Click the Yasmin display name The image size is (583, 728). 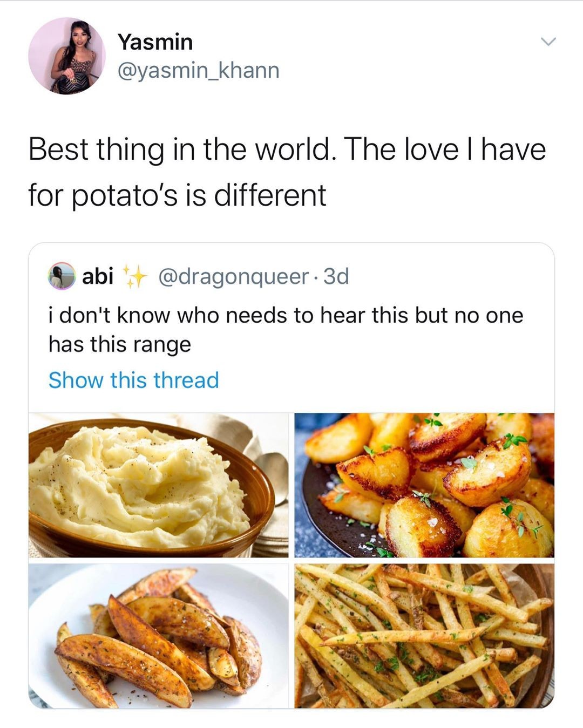click(x=155, y=42)
